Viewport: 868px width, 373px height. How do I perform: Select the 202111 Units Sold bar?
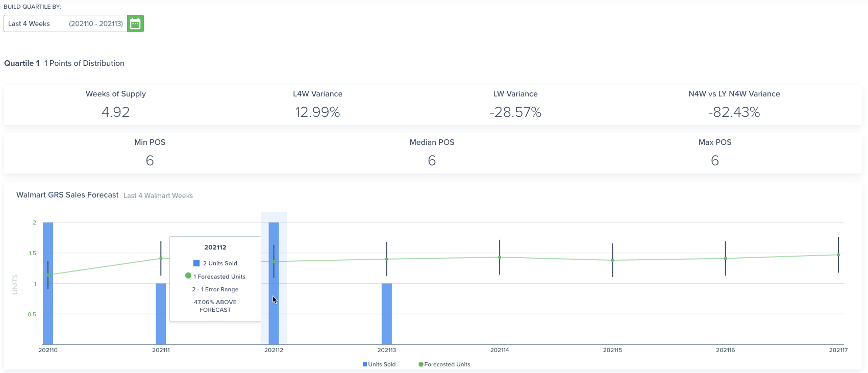161,314
